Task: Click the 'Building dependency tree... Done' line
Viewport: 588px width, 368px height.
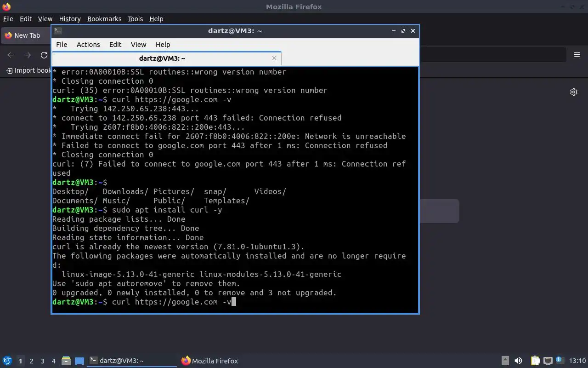Action: (x=125, y=228)
